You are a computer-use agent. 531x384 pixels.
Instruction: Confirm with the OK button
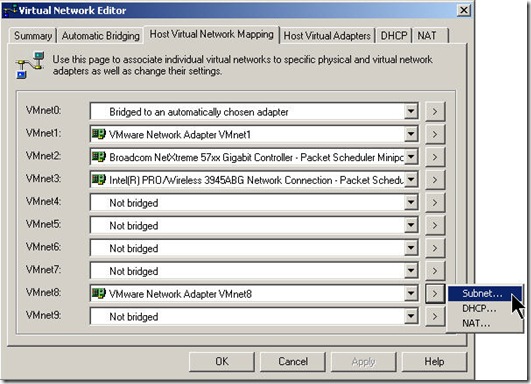(x=222, y=361)
